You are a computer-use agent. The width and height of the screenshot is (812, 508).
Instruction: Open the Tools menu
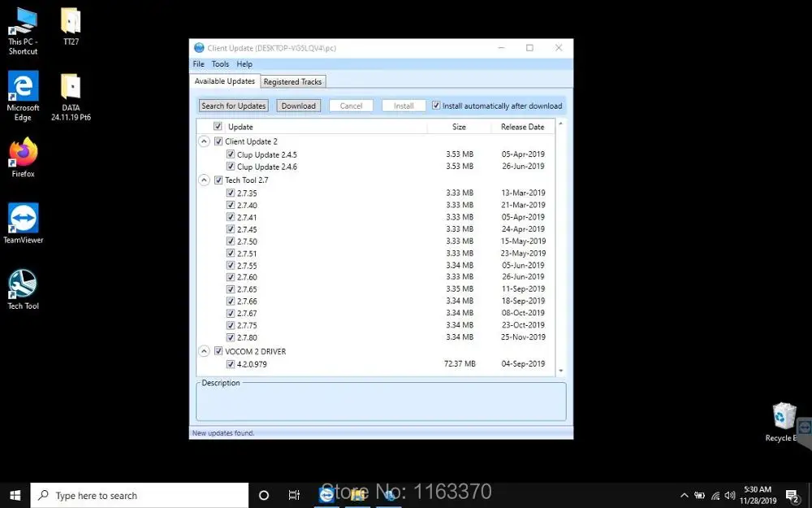point(220,64)
